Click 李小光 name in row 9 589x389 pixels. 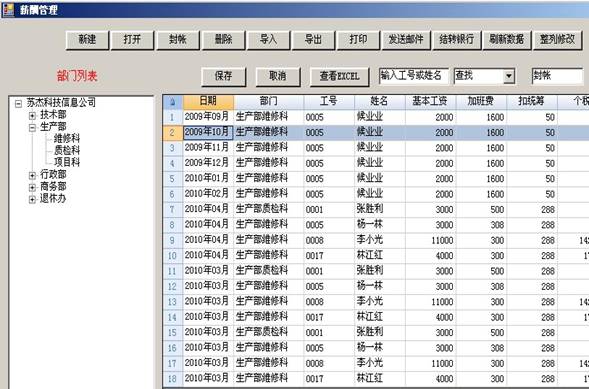(379, 240)
